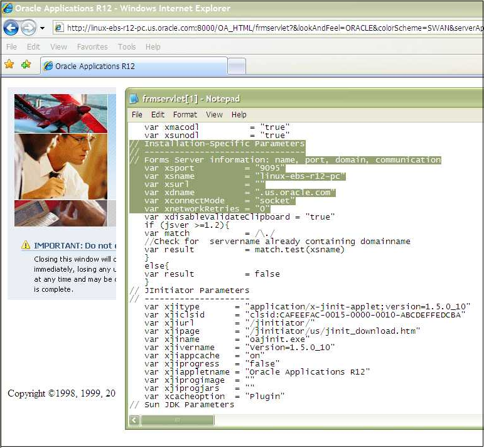Open Favorites Center star icon
Viewport: 484px width, 448px height.
[9, 65]
